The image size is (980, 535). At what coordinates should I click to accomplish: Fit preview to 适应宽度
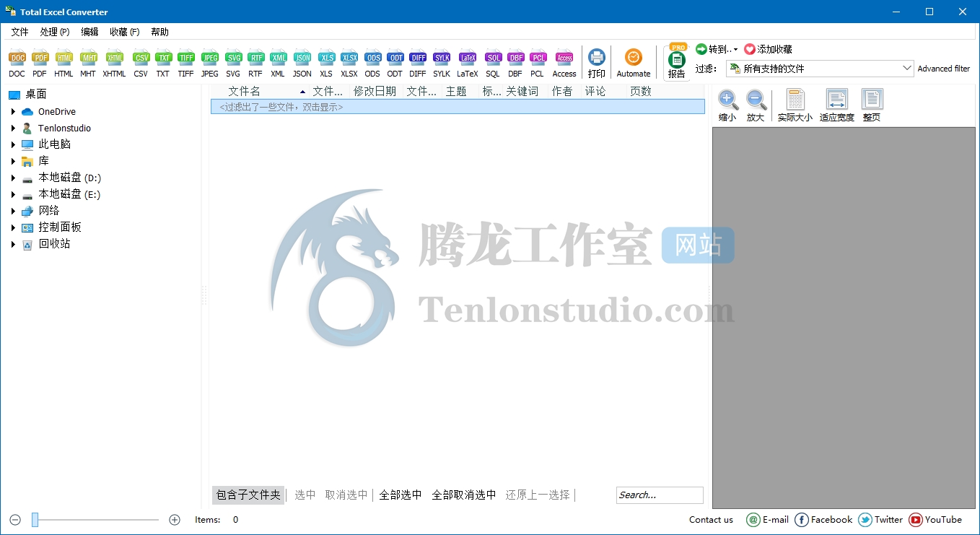click(836, 105)
